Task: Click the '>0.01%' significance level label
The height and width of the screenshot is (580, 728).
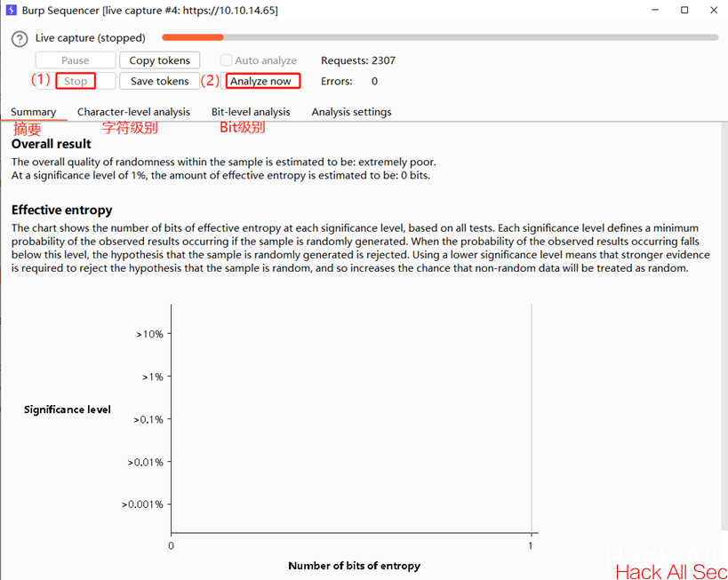Action: pyautogui.click(x=145, y=462)
